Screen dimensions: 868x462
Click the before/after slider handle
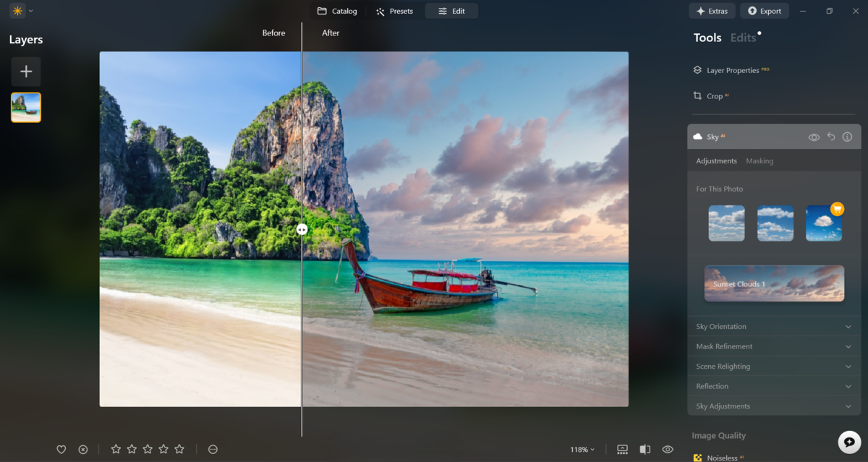click(302, 229)
